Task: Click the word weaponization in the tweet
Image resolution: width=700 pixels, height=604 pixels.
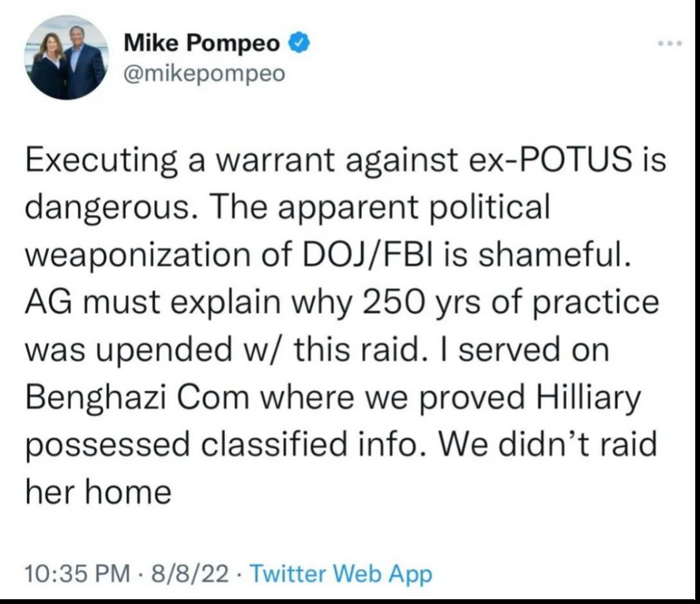Action: 137,256
